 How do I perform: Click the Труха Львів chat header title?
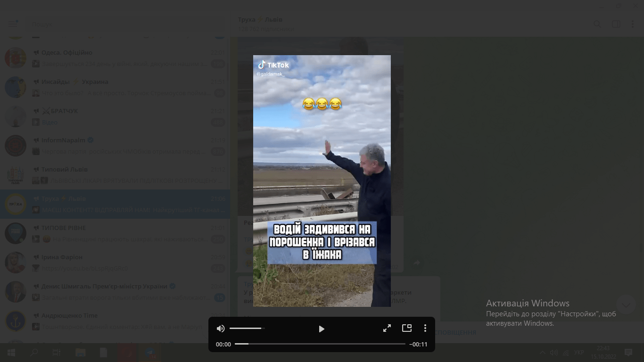click(260, 19)
